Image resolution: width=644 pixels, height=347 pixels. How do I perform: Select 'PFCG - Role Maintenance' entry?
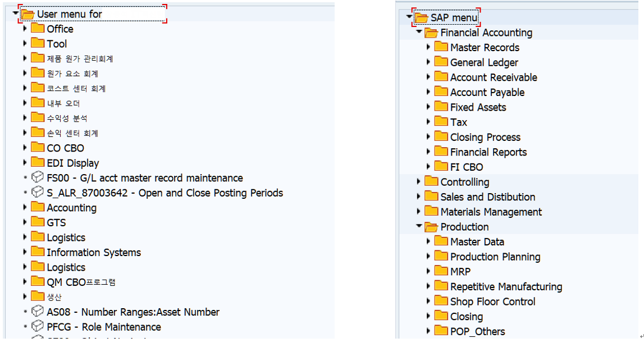point(104,327)
